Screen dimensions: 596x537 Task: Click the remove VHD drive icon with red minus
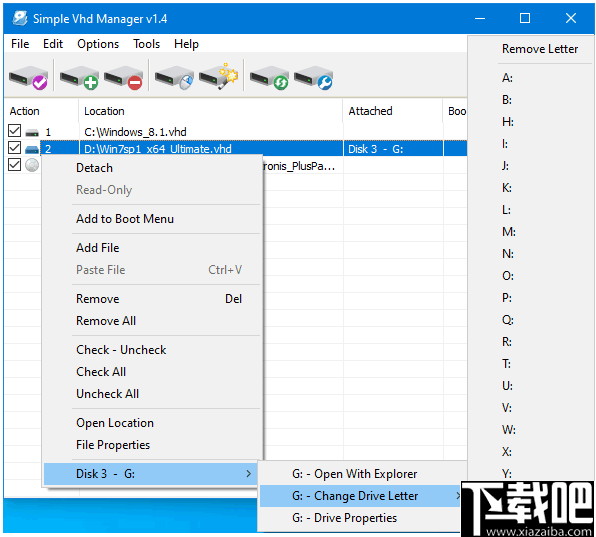point(124,78)
